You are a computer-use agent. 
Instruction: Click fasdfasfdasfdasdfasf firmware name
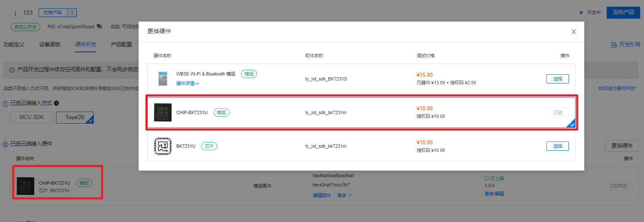[333, 176]
